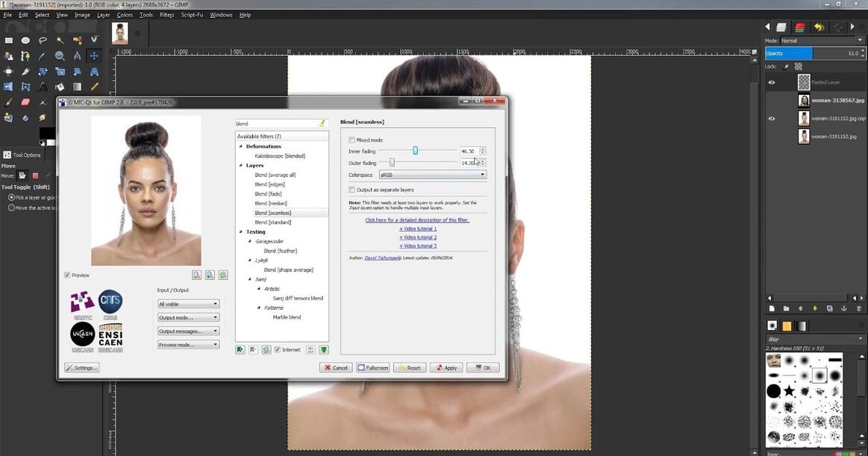
Task: Select the Scale tool
Action: [x=60, y=72]
